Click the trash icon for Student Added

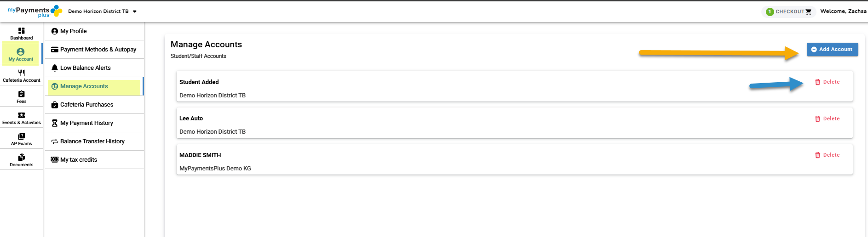click(x=817, y=82)
